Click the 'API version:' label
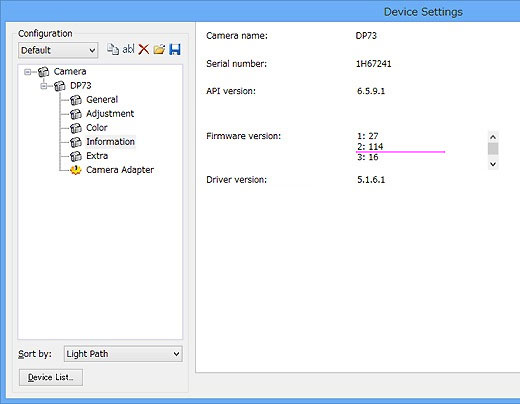The image size is (520, 404). [231, 91]
